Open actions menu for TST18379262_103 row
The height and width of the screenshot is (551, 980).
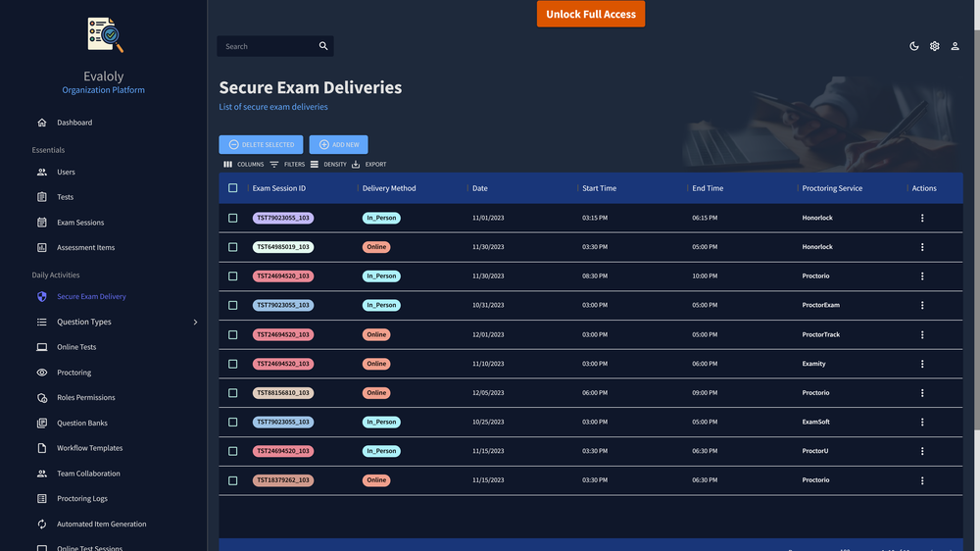pyautogui.click(x=922, y=481)
